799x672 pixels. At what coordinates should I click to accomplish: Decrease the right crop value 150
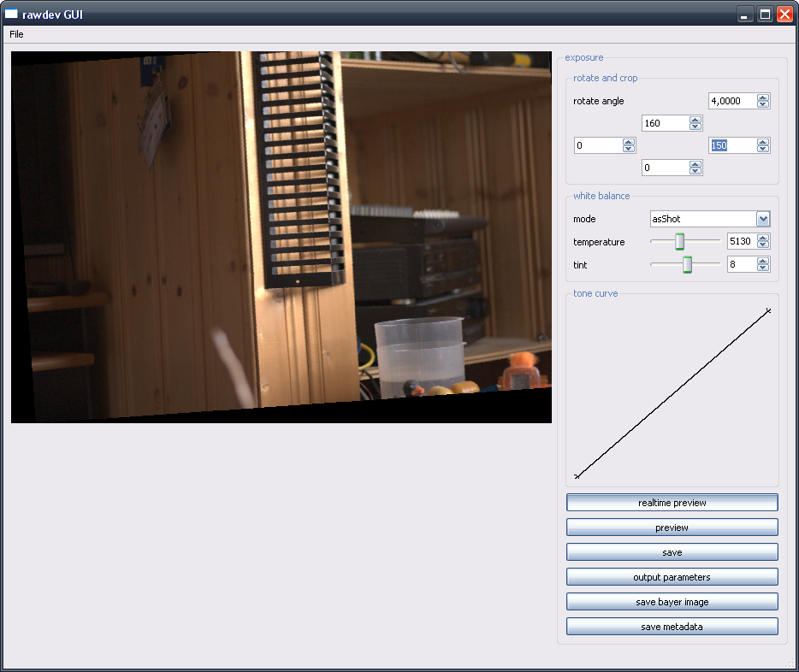(763, 150)
